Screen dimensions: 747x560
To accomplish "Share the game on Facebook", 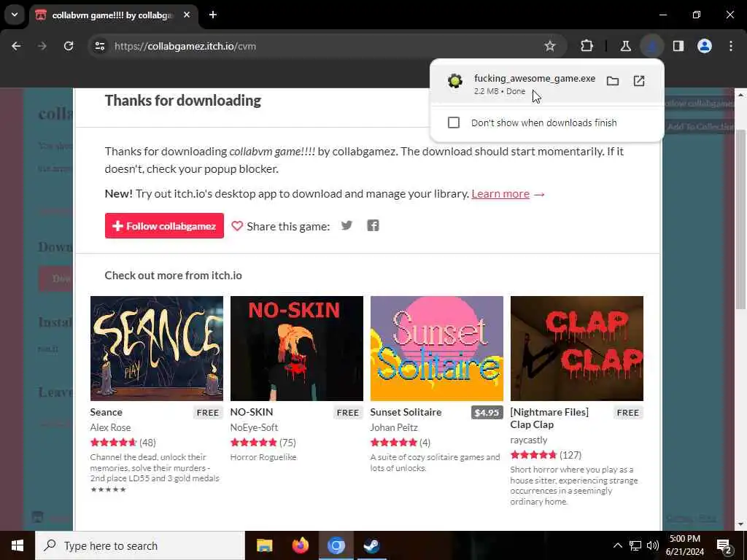I will pyautogui.click(x=373, y=226).
